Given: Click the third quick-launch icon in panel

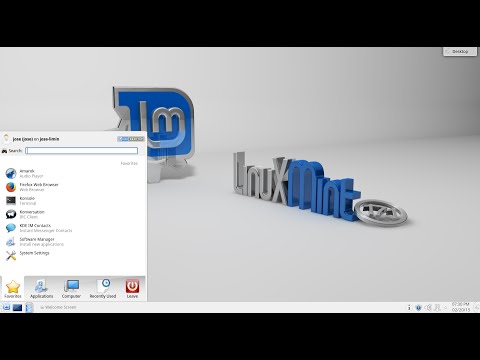Looking at the screenshot, I should tap(29, 307).
